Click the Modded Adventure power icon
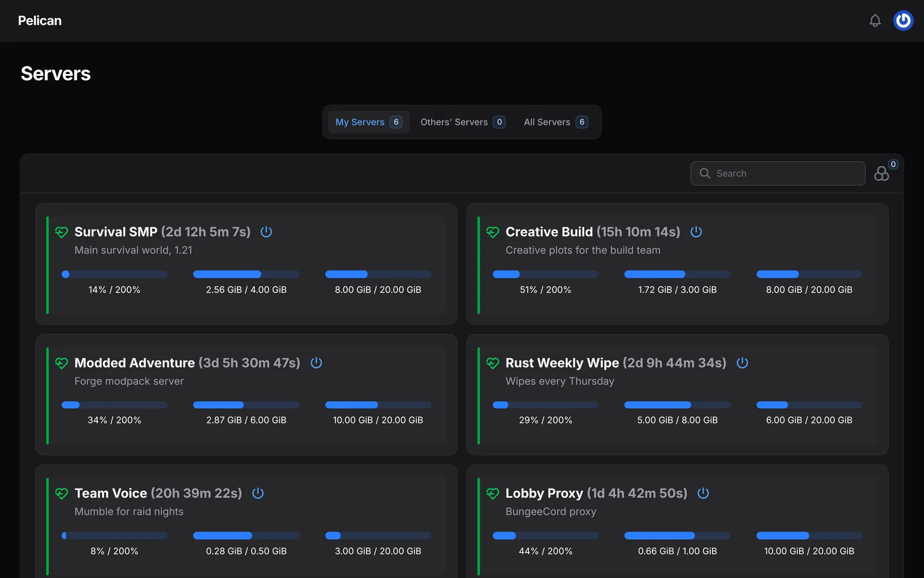This screenshot has height=578, width=924. [x=316, y=363]
